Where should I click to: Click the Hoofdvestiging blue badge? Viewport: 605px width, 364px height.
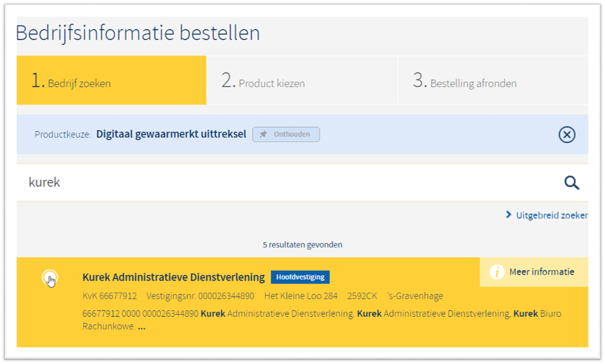(x=300, y=277)
